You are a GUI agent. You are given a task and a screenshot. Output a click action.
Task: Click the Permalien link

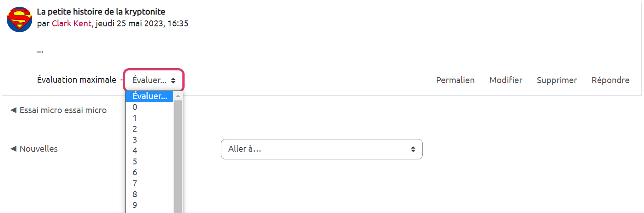(455, 80)
